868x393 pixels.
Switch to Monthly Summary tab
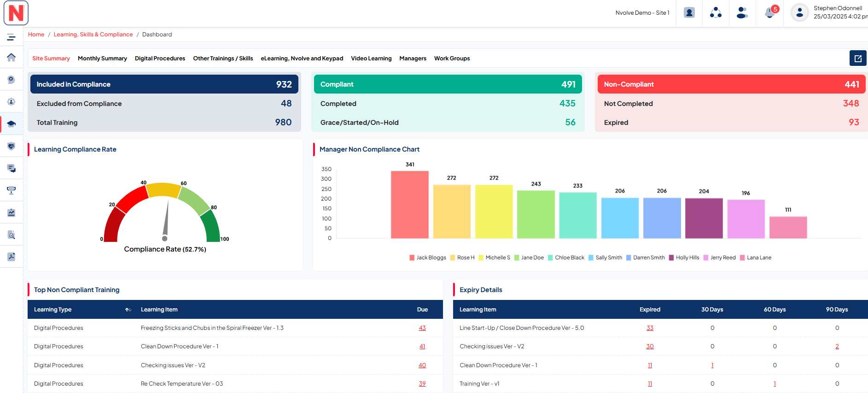pyautogui.click(x=102, y=59)
